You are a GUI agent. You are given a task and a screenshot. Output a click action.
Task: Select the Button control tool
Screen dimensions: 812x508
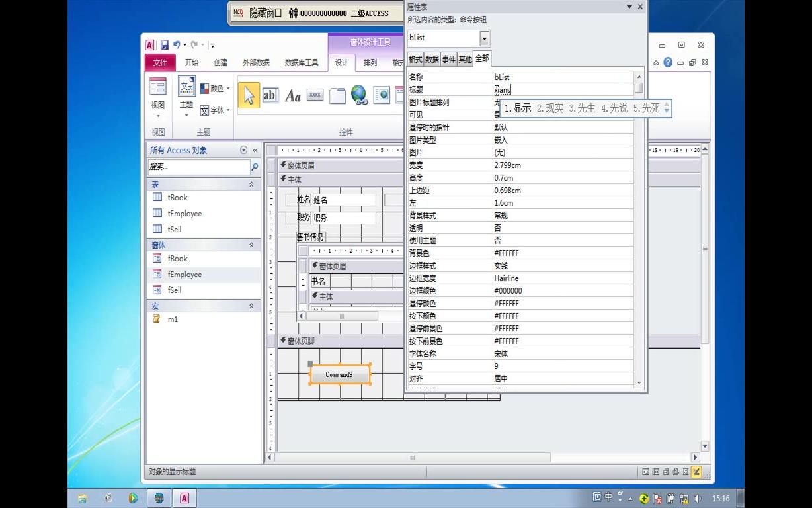tap(315, 95)
